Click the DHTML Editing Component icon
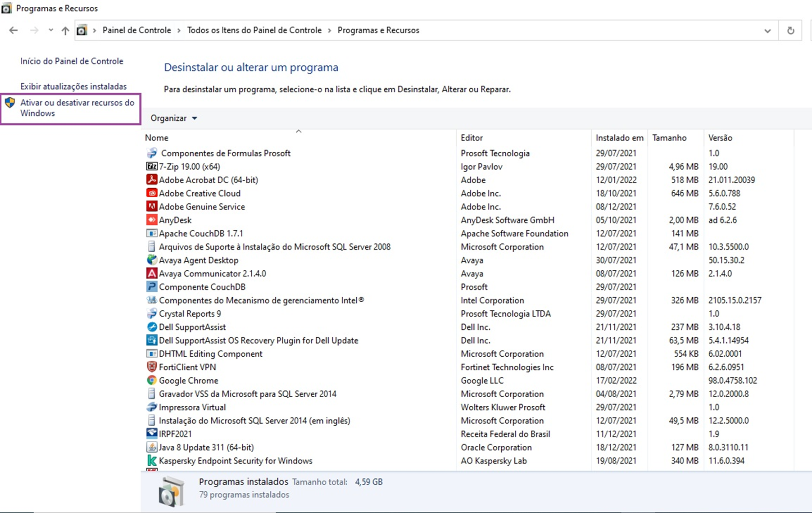Image resolution: width=812 pixels, height=513 pixels. click(152, 354)
